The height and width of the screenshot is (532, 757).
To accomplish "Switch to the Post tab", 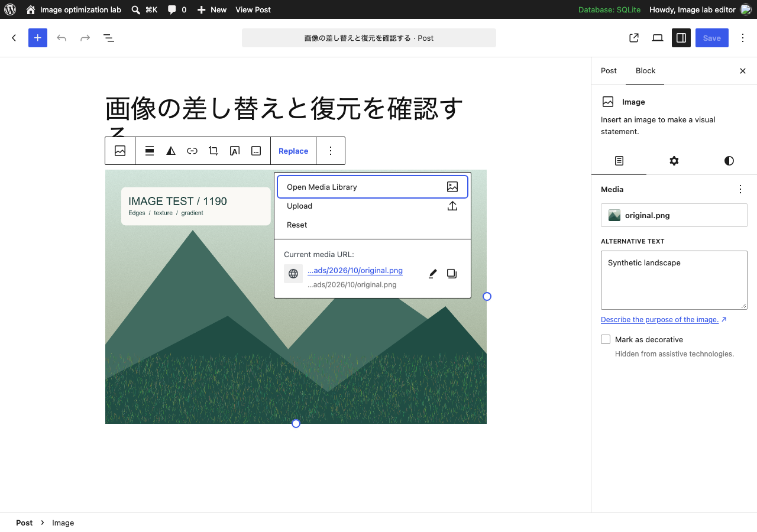I will (609, 70).
